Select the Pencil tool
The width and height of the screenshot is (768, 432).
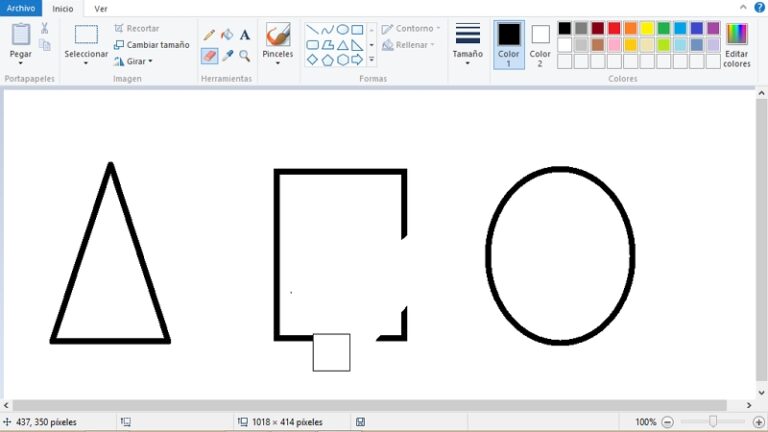[x=209, y=35]
